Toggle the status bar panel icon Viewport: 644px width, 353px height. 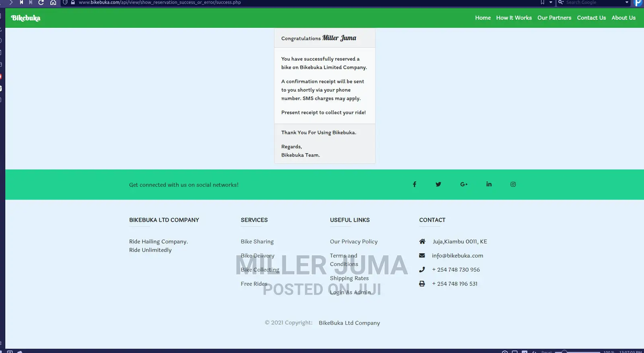(10, 352)
